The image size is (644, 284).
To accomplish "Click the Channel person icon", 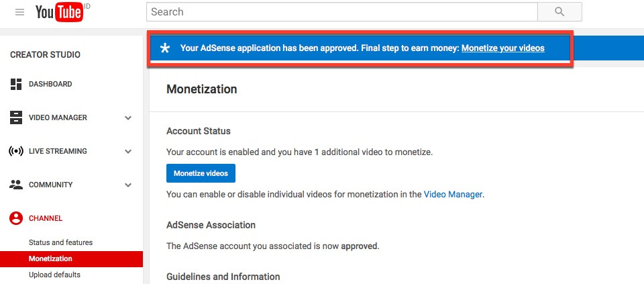I will tap(16, 218).
